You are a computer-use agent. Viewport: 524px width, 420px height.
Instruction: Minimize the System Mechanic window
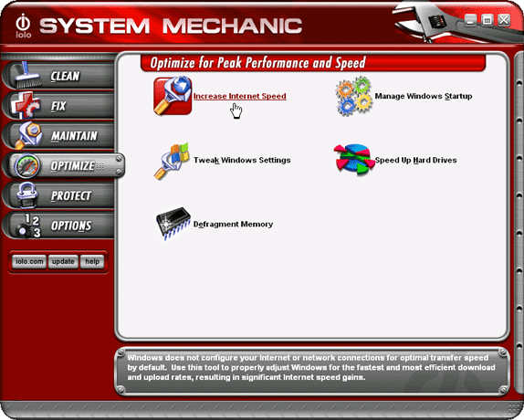[470, 20]
